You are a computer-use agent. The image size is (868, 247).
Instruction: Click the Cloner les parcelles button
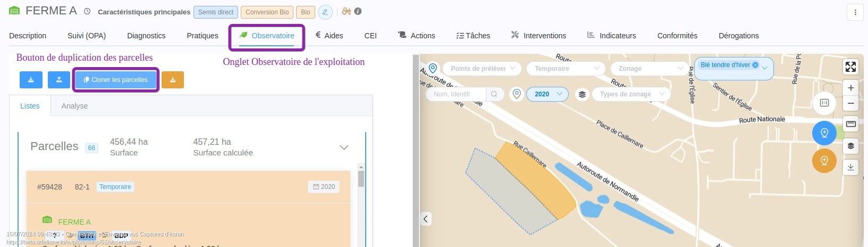[x=115, y=80]
